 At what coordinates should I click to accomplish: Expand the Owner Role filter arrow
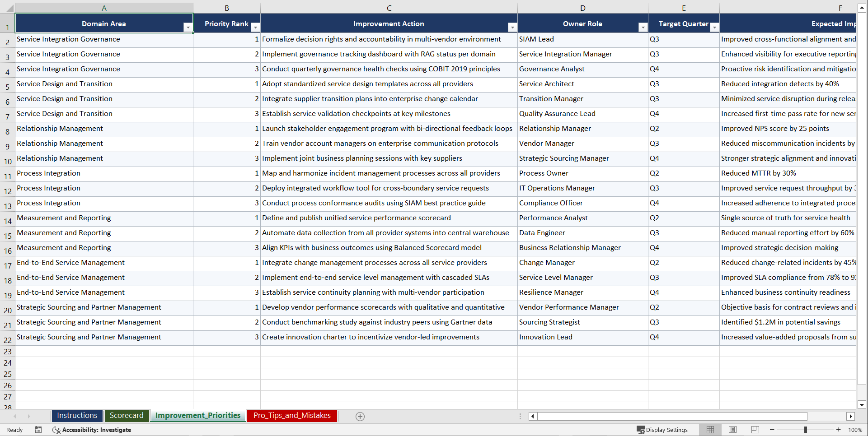[x=643, y=27]
